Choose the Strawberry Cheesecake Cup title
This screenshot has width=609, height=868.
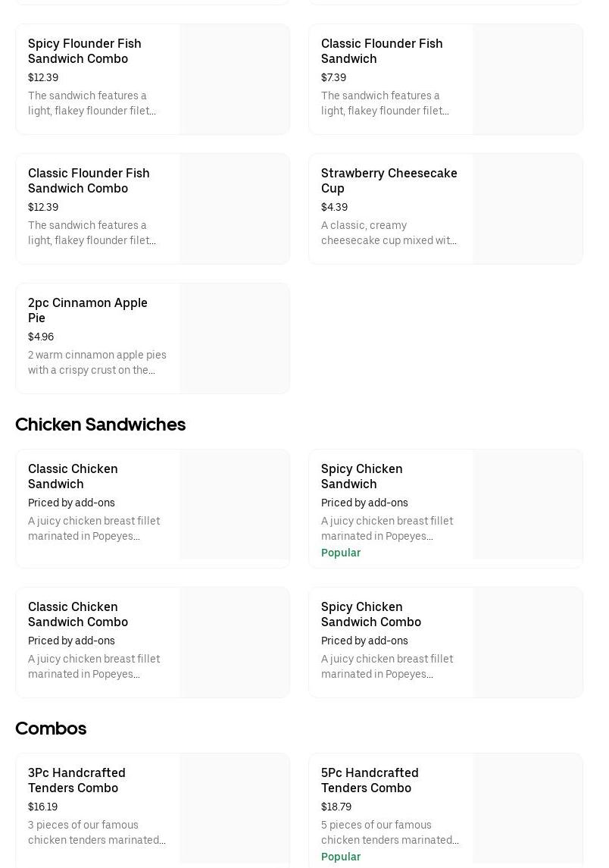pyautogui.click(x=389, y=180)
